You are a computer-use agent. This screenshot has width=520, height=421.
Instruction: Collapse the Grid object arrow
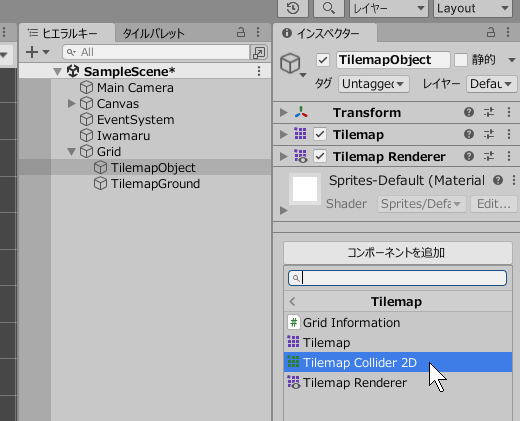click(71, 152)
